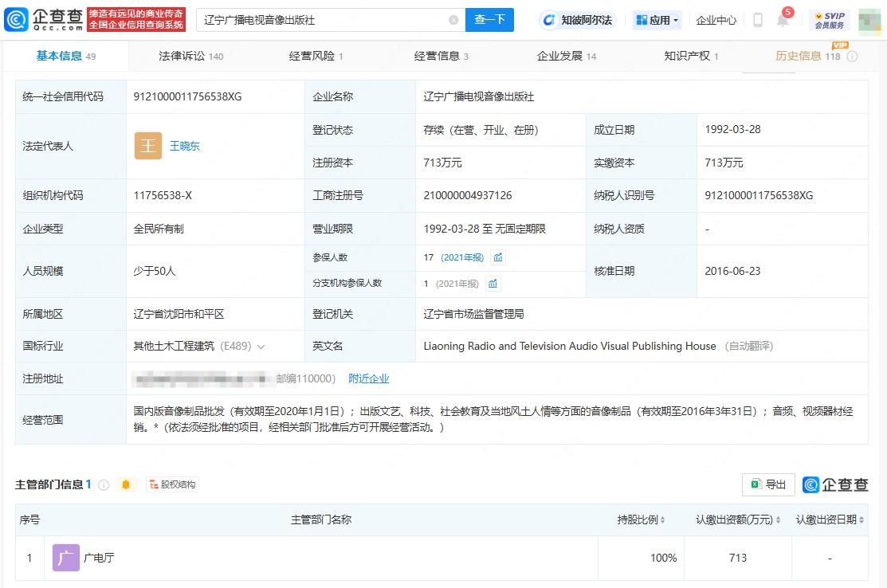Open the notification bell with badge
Screen dimensions: 887x588
[x=783, y=20]
